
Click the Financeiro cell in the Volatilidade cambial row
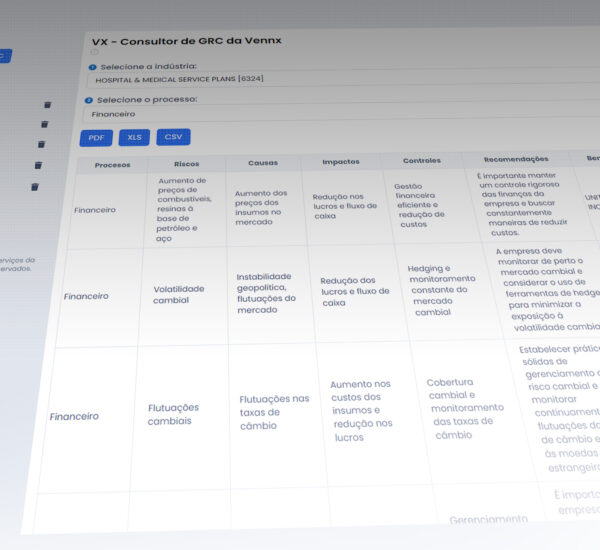[86, 296]
